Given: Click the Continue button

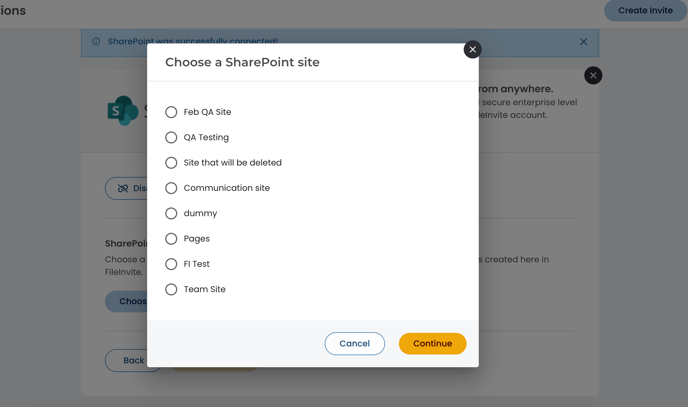Looking at the screenshot, I should pos(433,343).
